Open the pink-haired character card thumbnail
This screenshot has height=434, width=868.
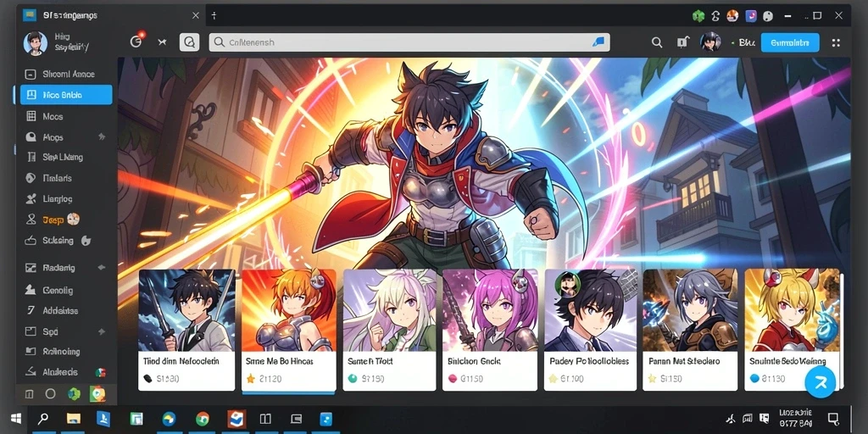point(490,310)
